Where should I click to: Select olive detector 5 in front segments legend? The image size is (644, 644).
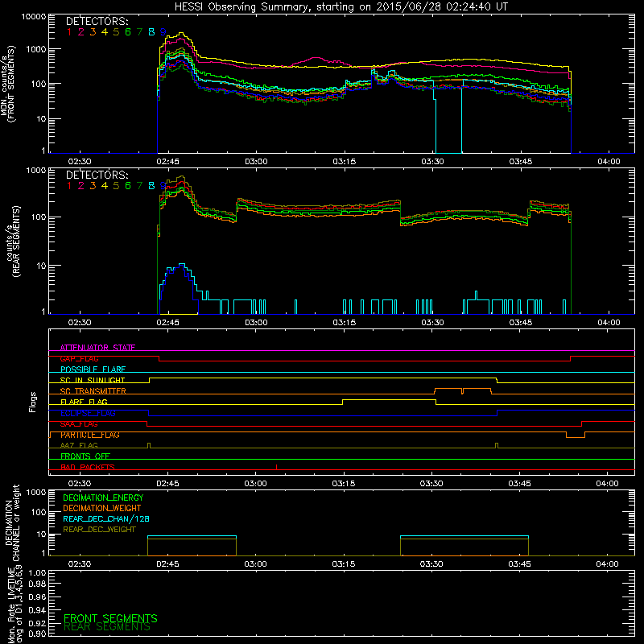(116, 32)
